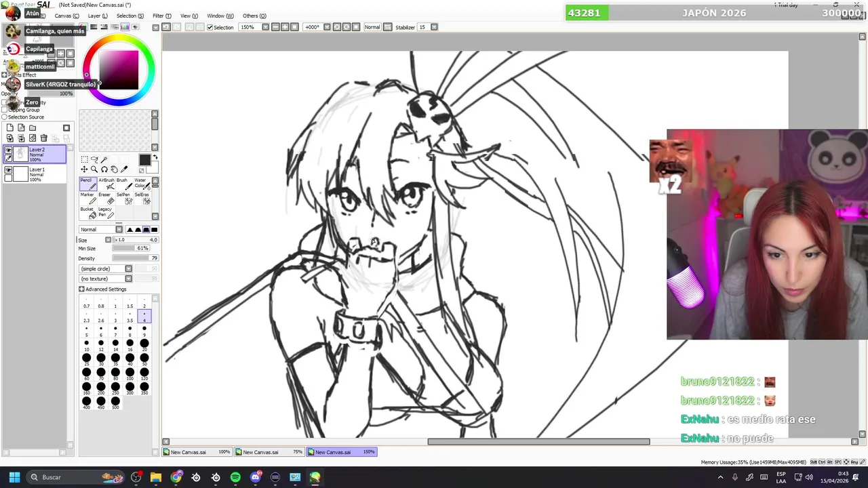Create a new layer folder
The width and height of the screenshot is (868, 488).
point(32,128)
